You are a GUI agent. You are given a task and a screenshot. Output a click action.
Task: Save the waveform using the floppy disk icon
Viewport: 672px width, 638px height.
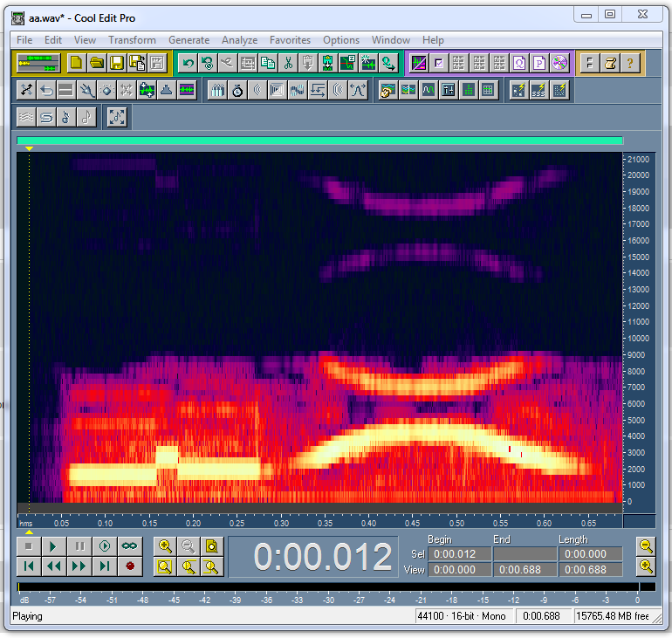pos(117,63)
